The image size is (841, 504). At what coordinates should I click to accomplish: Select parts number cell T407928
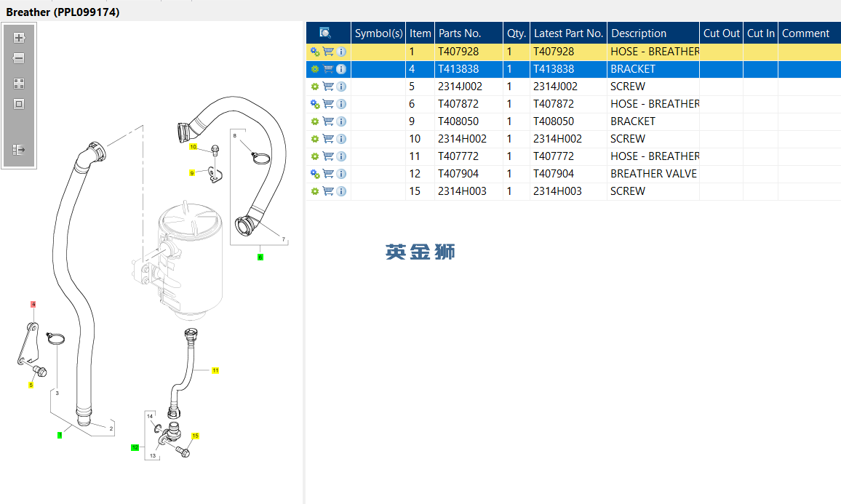pos(469,52)
